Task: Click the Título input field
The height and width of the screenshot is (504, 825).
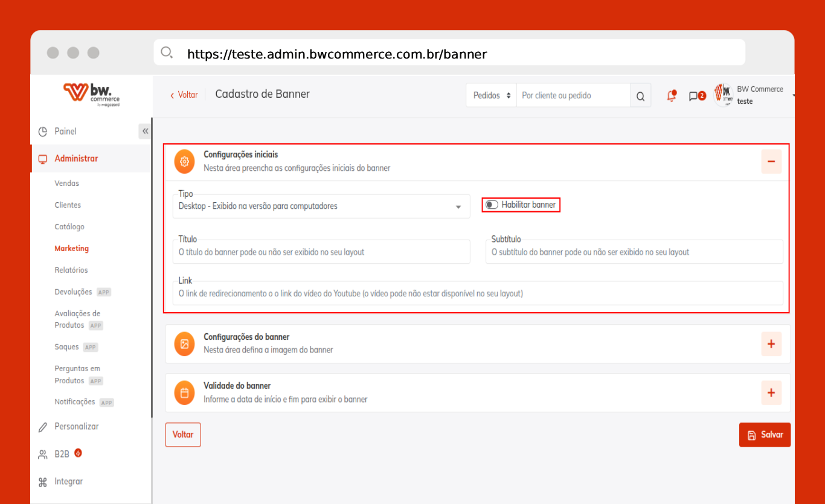Action: (321, 252)
